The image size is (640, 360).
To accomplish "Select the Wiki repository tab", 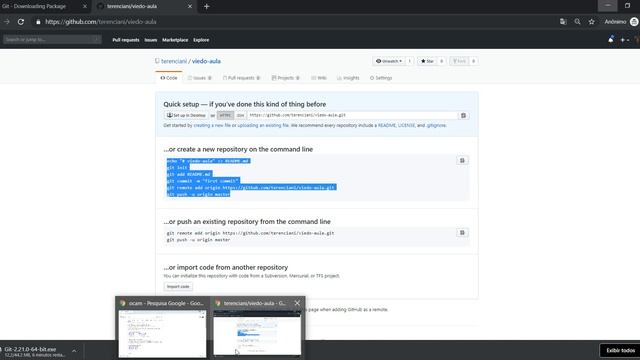I will click(319, 78).
